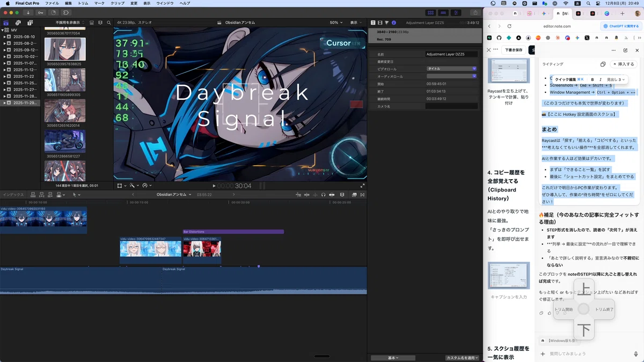The image size is (644, 362).
Task: Open the 表示 viewer options dropdown
Action: (357, 23)
